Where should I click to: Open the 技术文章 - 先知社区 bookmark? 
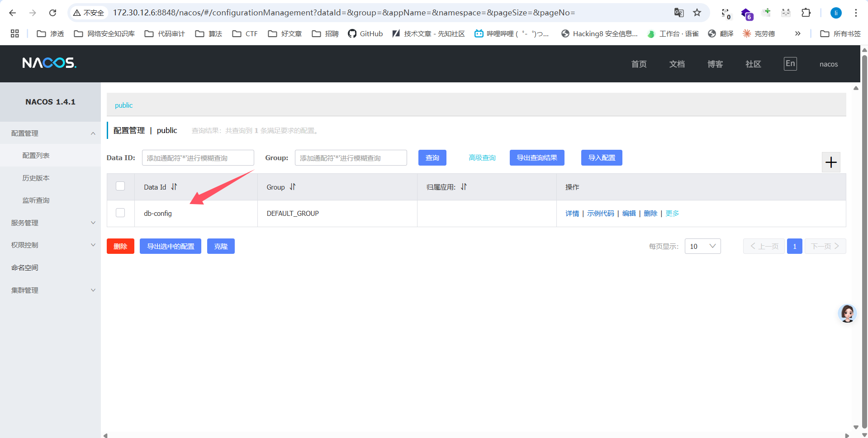(x=428, y=33)
